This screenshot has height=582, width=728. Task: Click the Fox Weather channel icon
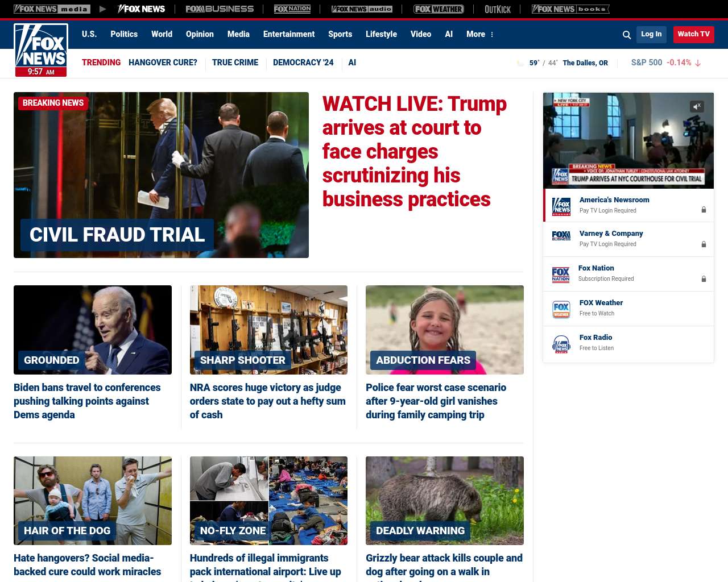[x=561, y=309]
